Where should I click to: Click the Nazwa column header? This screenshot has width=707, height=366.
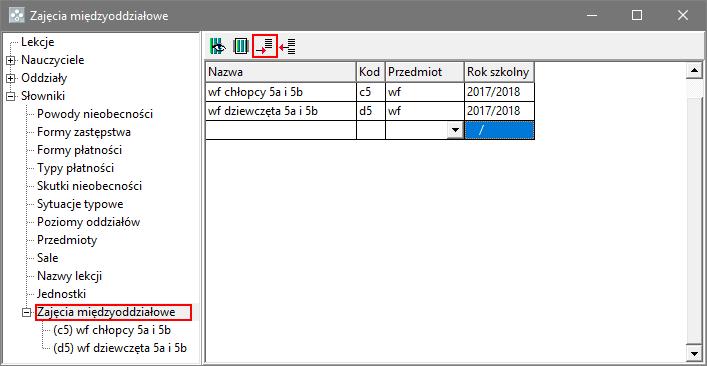280,72
